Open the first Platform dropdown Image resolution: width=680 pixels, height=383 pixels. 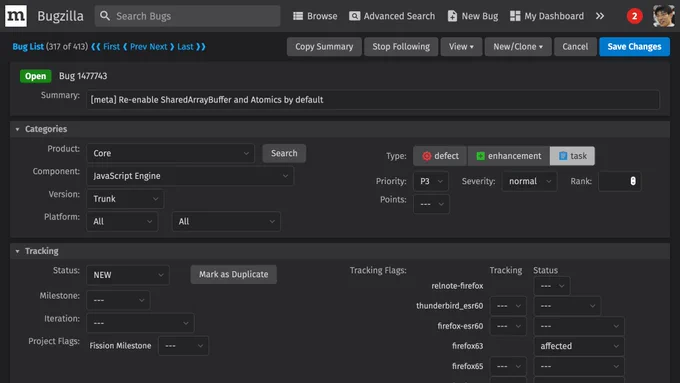coord(122,221)
